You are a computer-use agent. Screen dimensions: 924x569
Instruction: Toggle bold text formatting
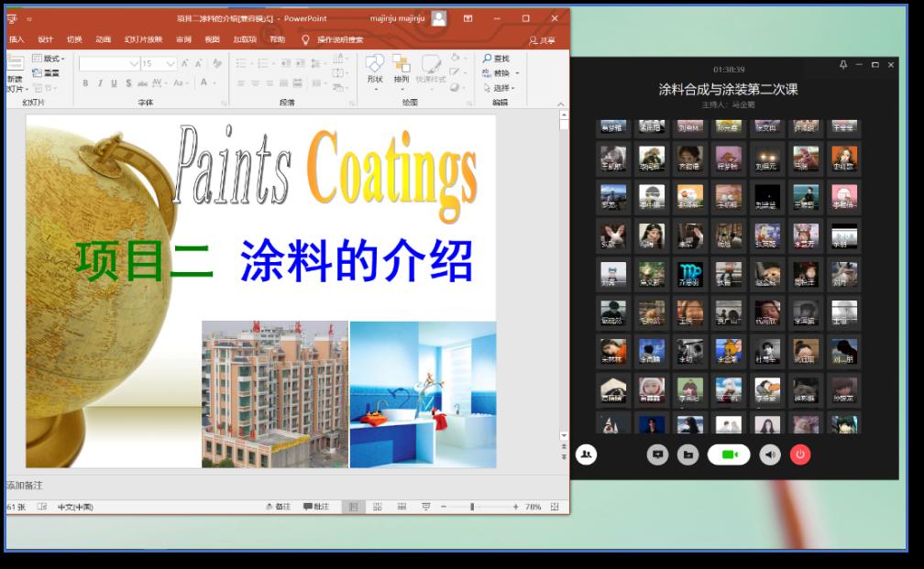(85, 83)
